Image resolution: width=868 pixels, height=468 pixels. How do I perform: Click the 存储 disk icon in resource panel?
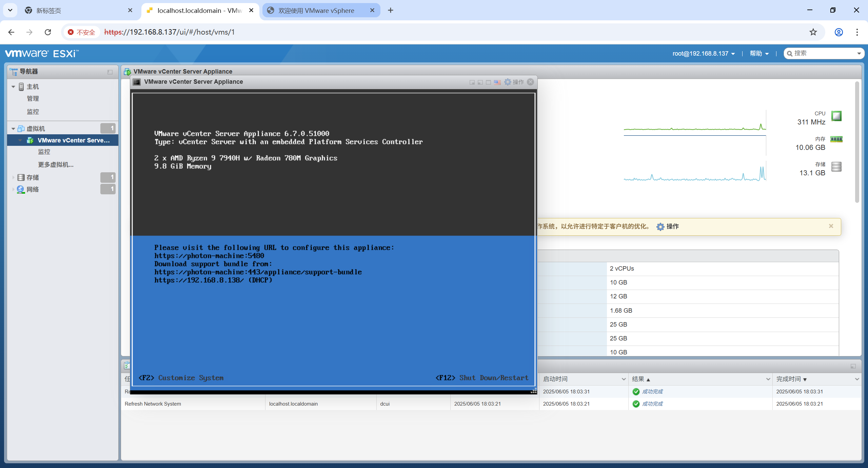point(836,167)
